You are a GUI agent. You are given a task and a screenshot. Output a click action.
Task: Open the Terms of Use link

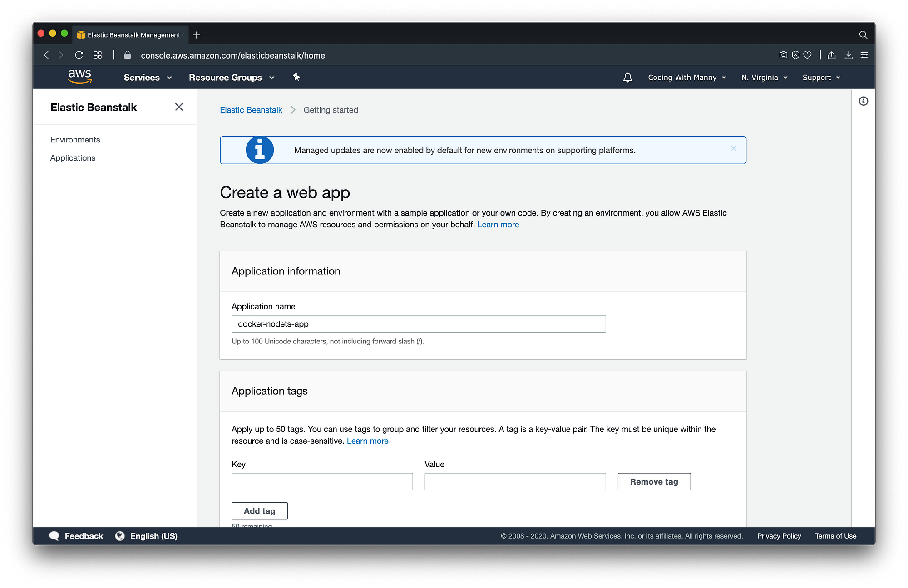(835, 536)
